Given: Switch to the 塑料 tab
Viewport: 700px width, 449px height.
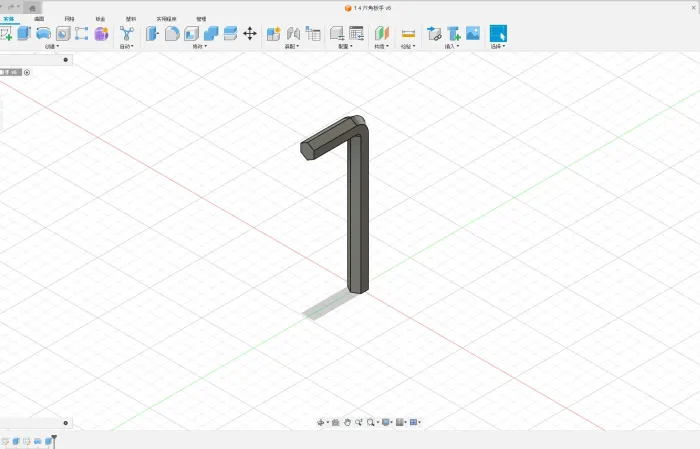Looking at the screenshot, I should tap(131, 19).
